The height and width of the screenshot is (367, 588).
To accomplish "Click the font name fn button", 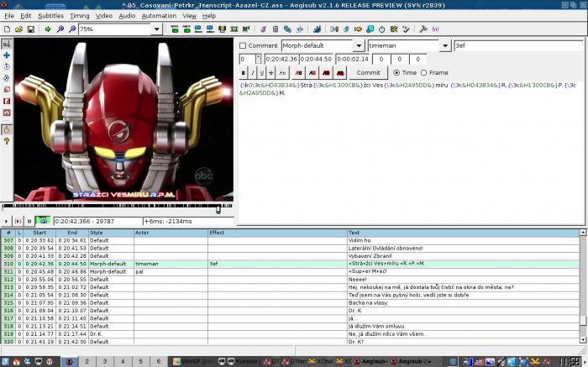I will [282, 73].
